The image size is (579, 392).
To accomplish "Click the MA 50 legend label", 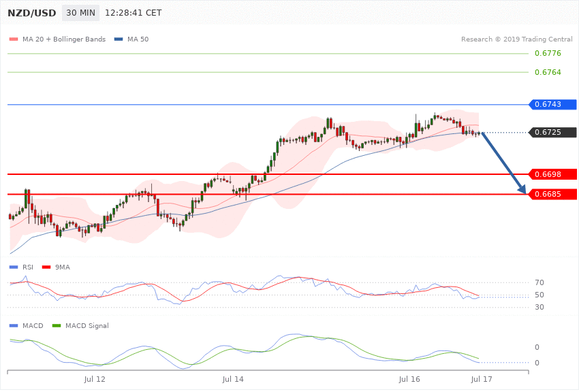I will click(x=138, y=39).
